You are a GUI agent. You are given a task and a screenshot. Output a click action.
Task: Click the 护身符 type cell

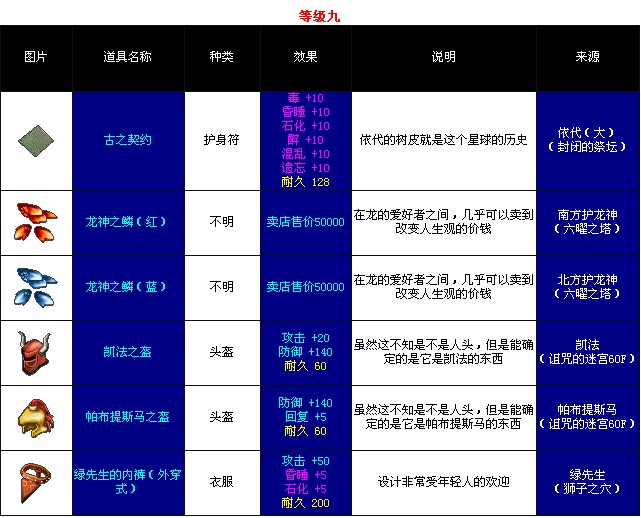[x=221, y=141]
